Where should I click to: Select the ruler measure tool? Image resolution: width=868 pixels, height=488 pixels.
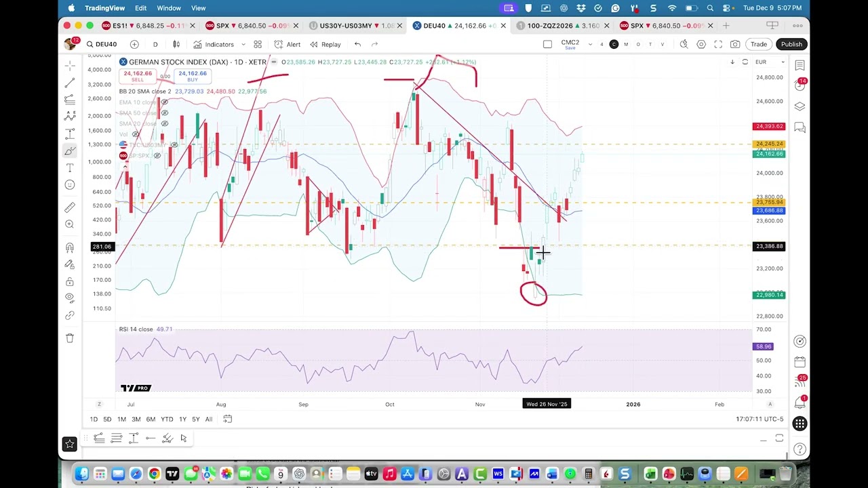(70, 207)
